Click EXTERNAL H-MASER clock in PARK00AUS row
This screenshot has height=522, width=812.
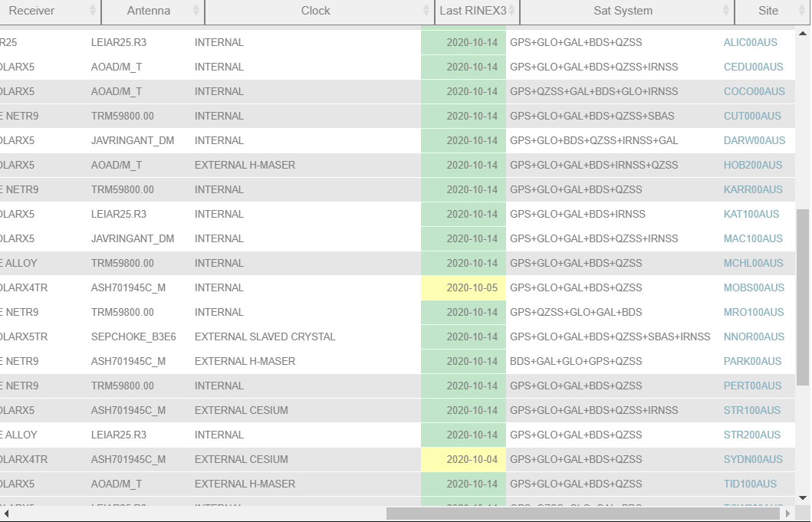point(245,362)
